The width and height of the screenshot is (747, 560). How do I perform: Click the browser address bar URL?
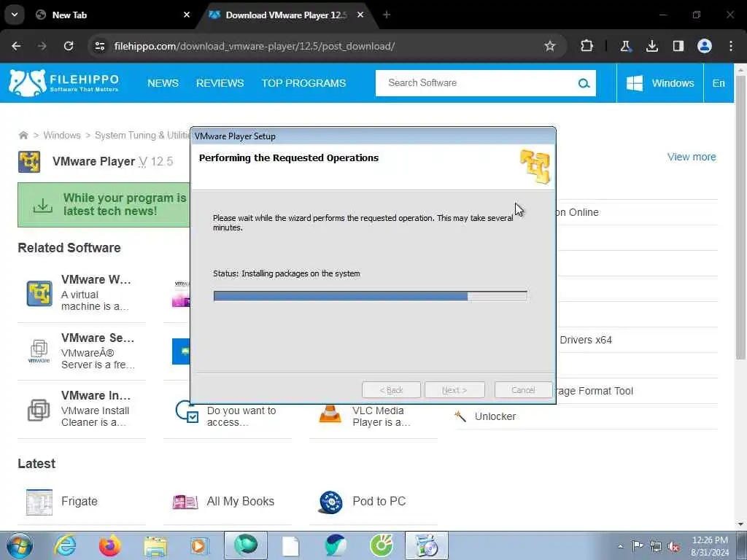[x=255, y=46]
